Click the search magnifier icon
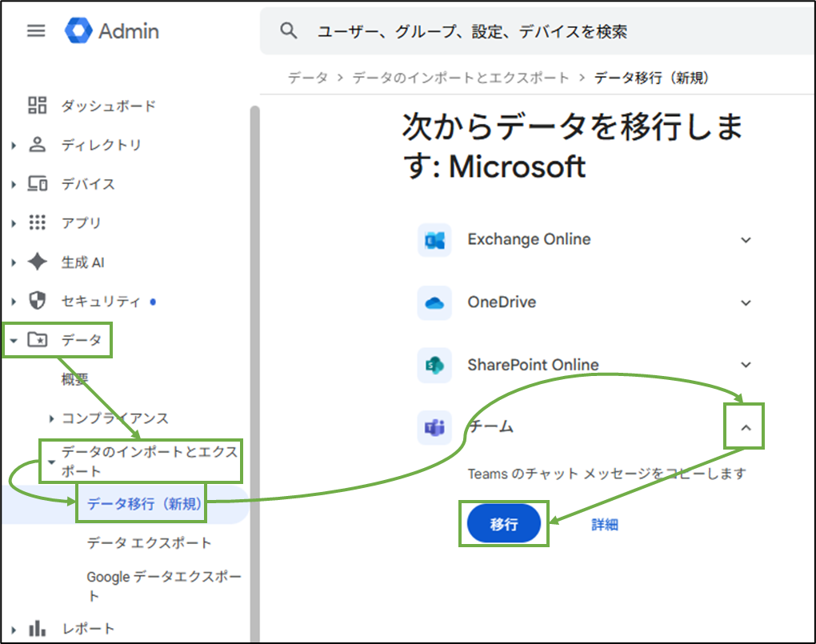The width and height of the screenshot is (816, 644). 289,31
